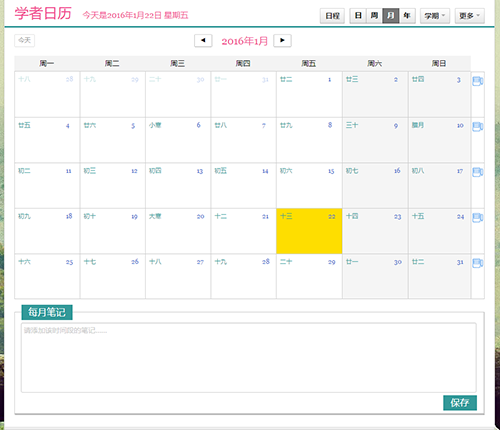Expand the 学期 dropdown
This screenshot has height=430, width=500.
tap(435, 16)
